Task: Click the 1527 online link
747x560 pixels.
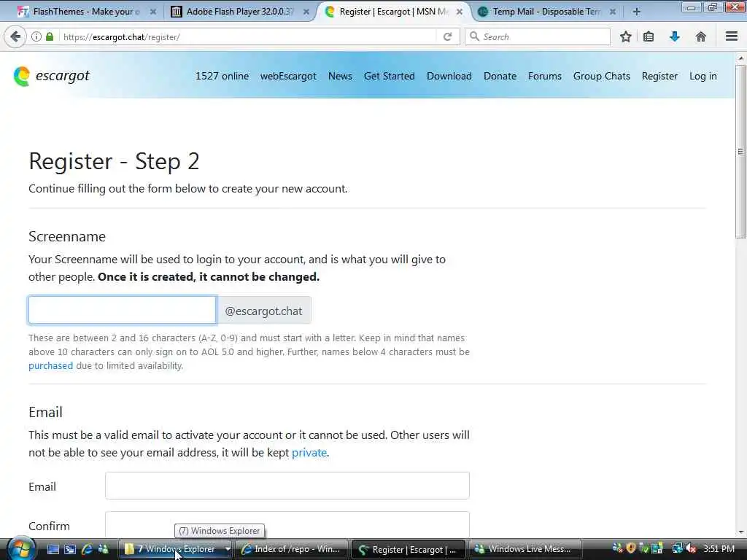Action: (x=222, y=76)
